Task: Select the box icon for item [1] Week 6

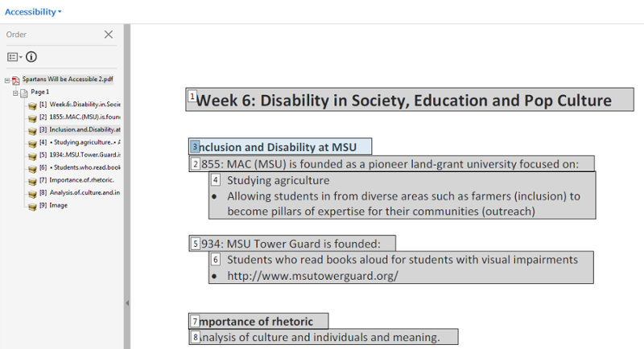Action: click(x=32, y=106)
